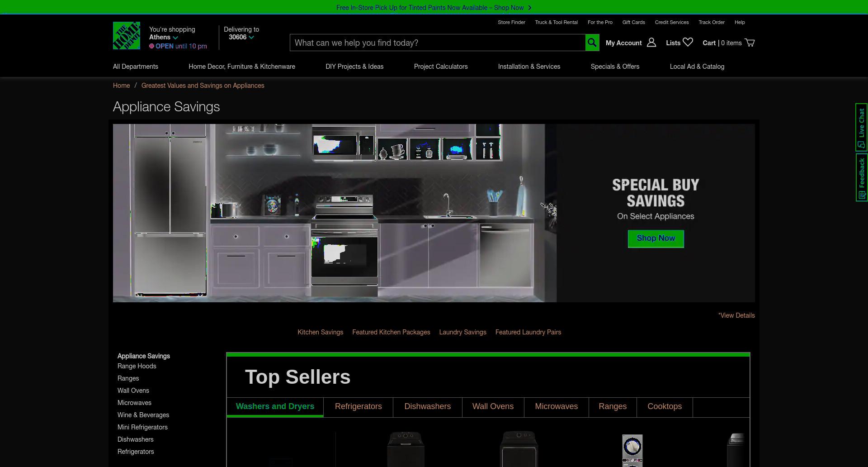The height and width of the screenshot is (467, 868).
Task: Open Installation & Services menu
Action: tap(529, 67)
